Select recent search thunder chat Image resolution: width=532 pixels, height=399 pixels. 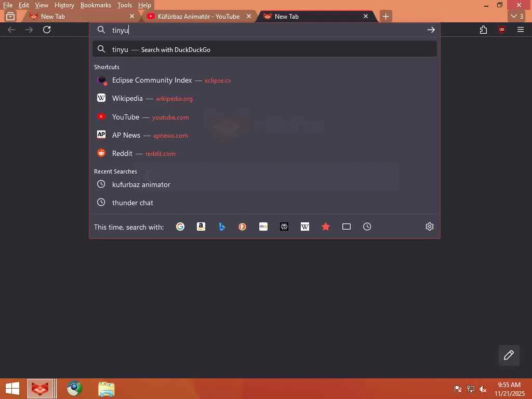pyautogui.click(x=264, y=203)
